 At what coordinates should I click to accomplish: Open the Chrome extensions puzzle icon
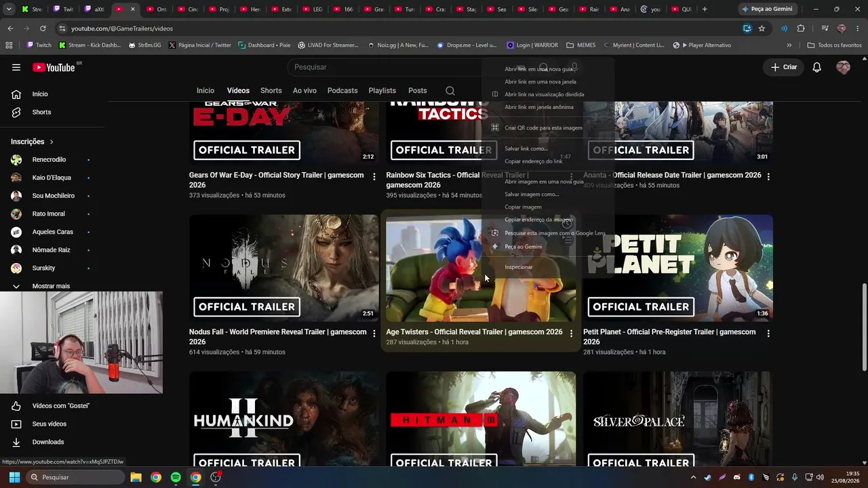click(x=801, y=28)
